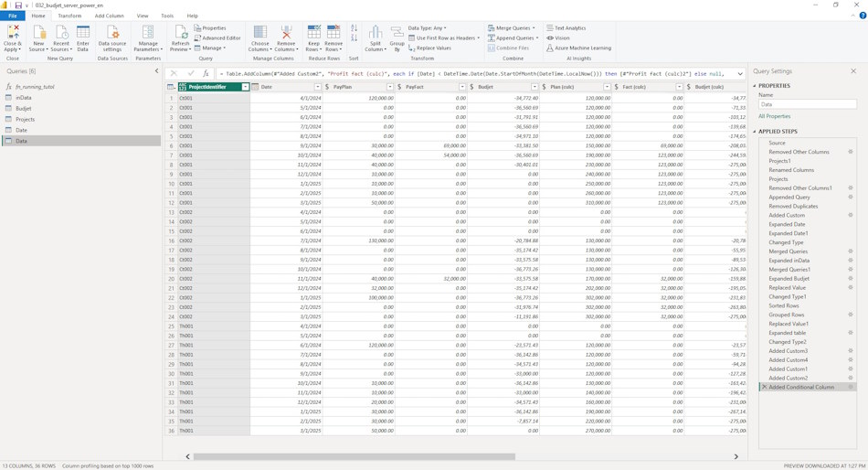Click the Vision AI insights button
Viewport: 868px width, 470px height.
tap(558, 37)
